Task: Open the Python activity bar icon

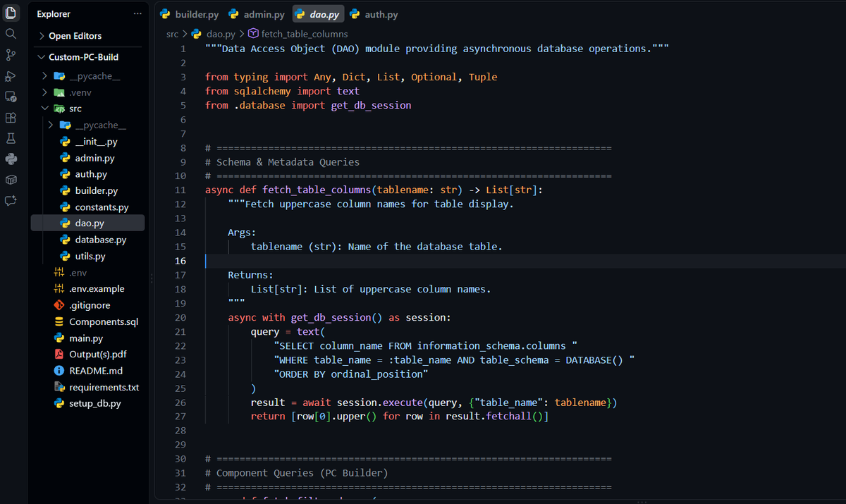Action: (x=11, y=159)
